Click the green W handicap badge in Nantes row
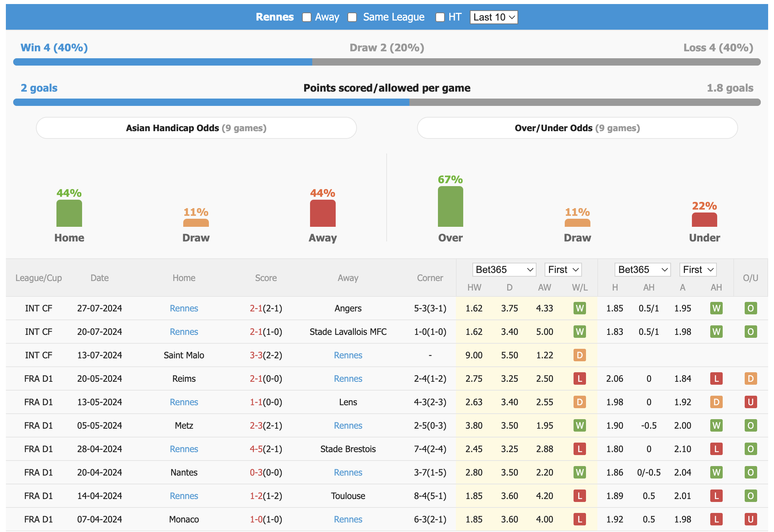This screenshot has height=532, width=774. (x=716, y=472)
